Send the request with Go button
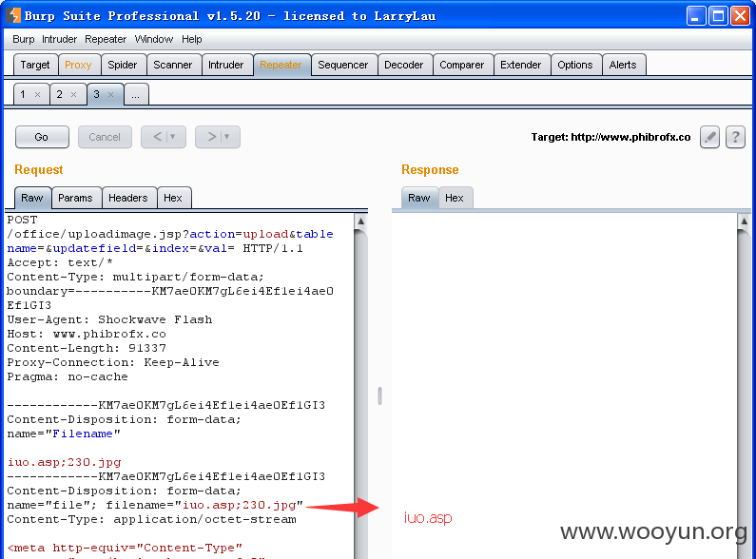The height and width of the screenshot is (559, 756). click(42, 137)
